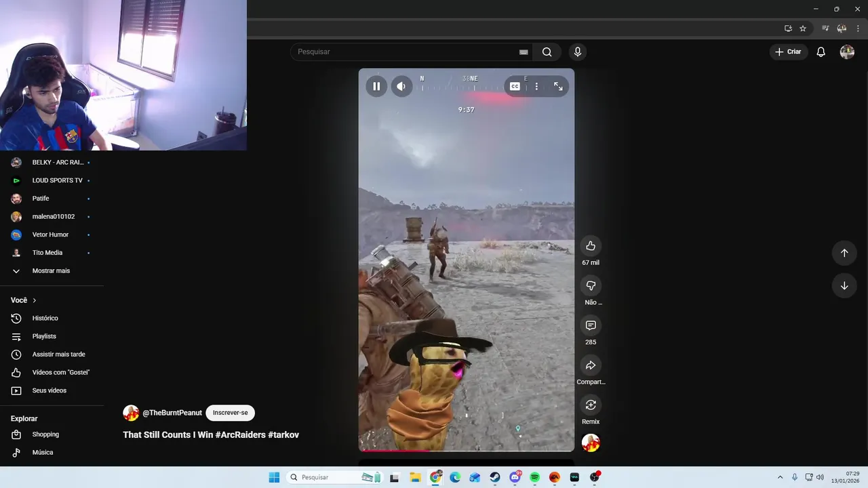Go to the previous Short using up arrow

click(844, 253)
